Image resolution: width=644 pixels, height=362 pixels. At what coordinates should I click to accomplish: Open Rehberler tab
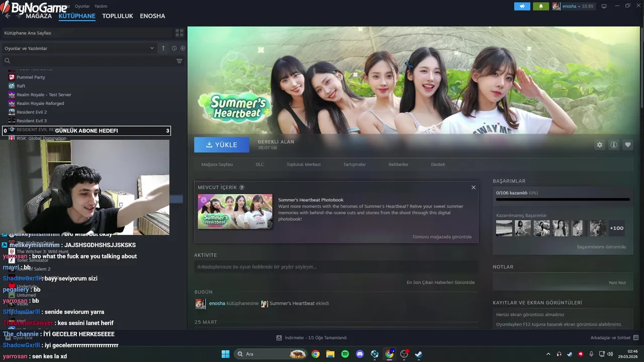[398, 164]
